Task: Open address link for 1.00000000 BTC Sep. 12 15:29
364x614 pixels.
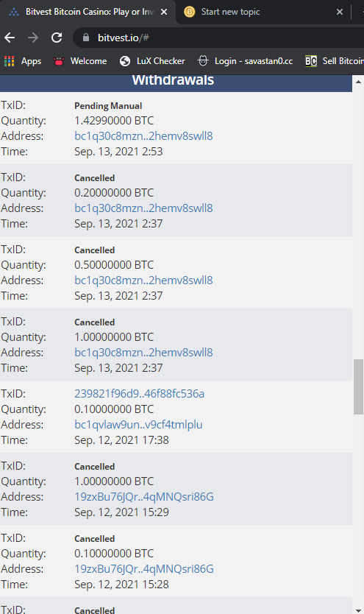Action: tap(144, 496)
